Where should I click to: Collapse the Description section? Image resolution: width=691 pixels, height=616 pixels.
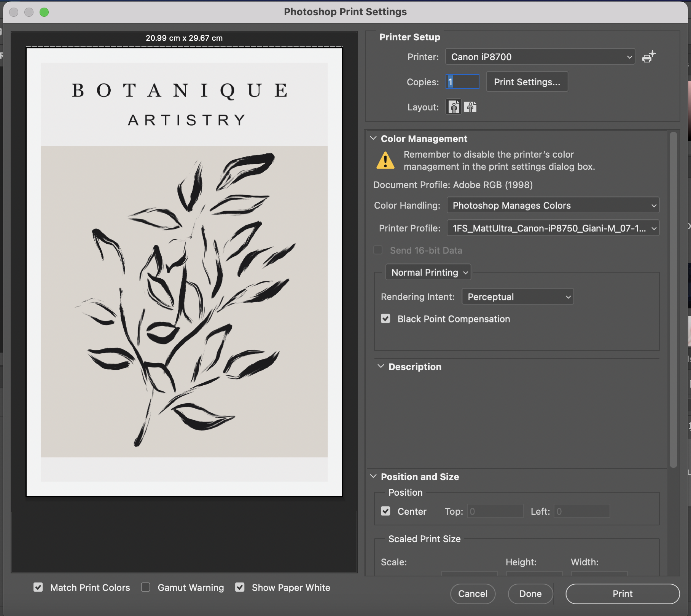381,366
